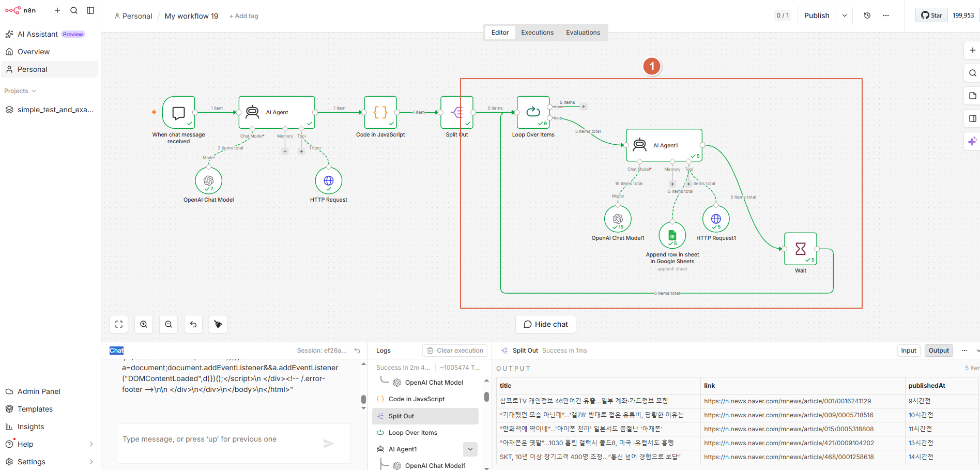The height and width of the screenshot is (470, 980).
Task: Select the Loop Over Items node
Action: [533, 112]
